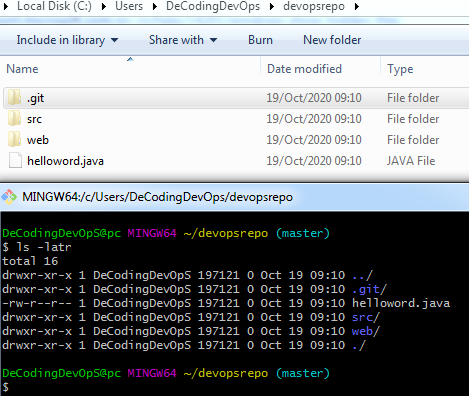Sort by Type column header
The height and width of the screenshot is (396, 469).
click(400, 69)
